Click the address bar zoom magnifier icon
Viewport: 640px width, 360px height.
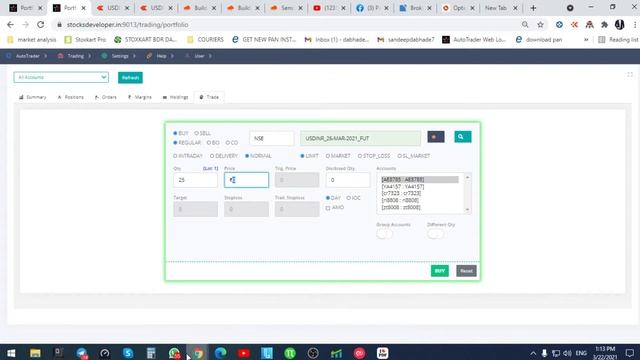(x=525, y=24)
